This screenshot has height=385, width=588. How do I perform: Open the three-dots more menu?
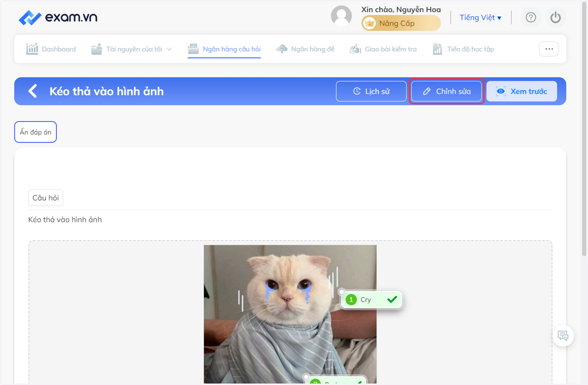[x=549, y=49]
